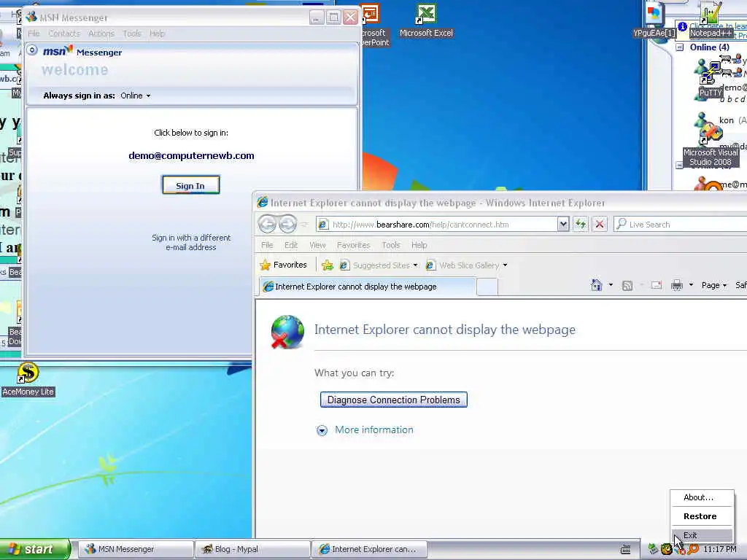Open the Suggested Sites dropdown

point(415,265)
